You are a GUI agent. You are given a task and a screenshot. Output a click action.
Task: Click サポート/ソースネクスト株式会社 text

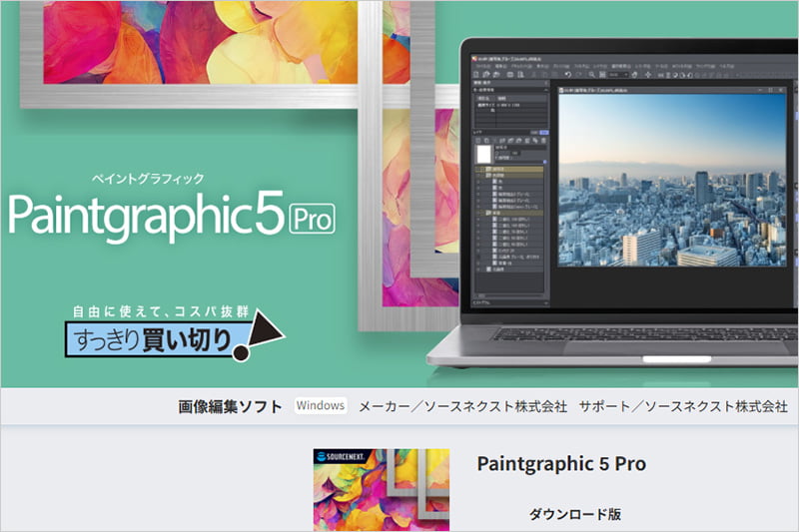[683, 406]
